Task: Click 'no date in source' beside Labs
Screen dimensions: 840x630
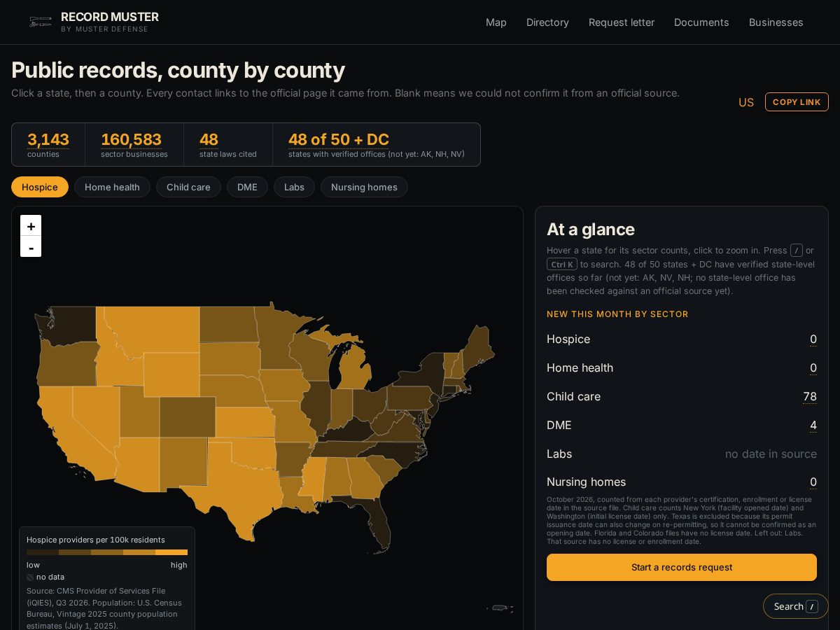Action: click(x=771, y=454)
